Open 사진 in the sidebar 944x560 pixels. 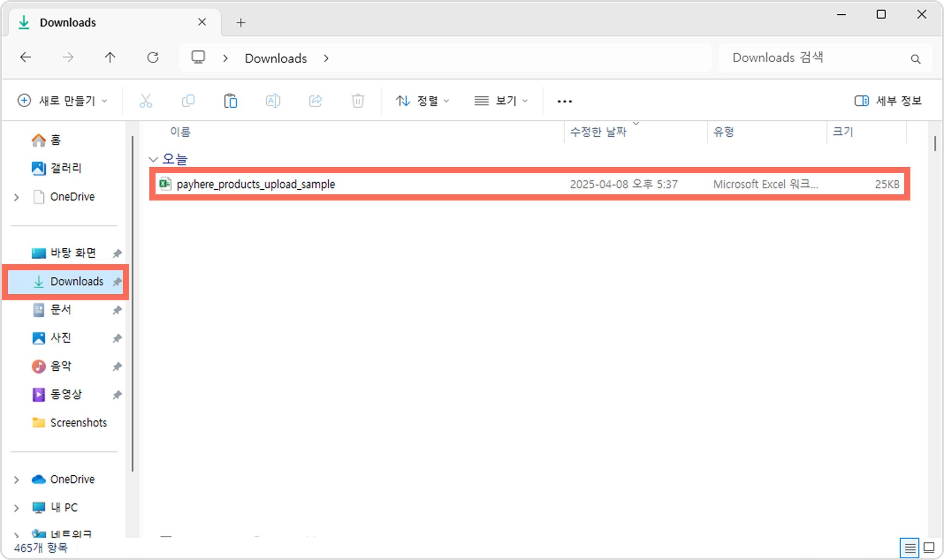click(52, 338)
